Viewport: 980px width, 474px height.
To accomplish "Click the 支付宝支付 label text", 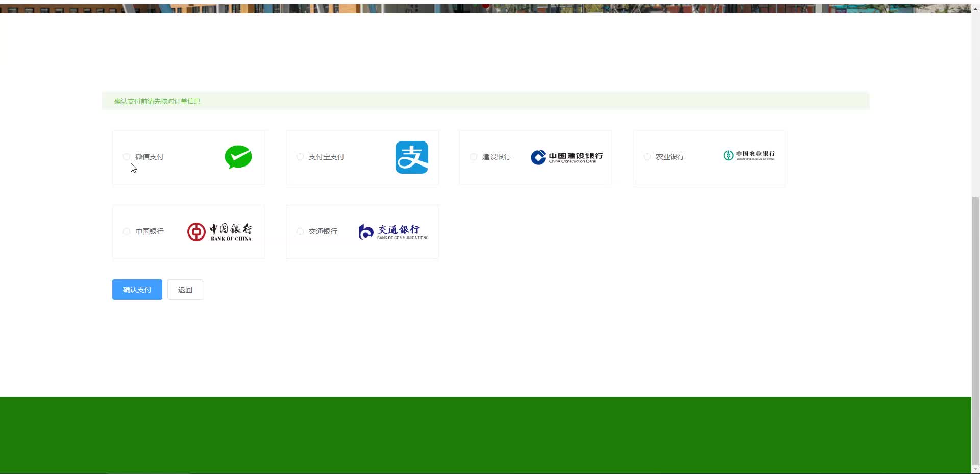I will [327, 157].
